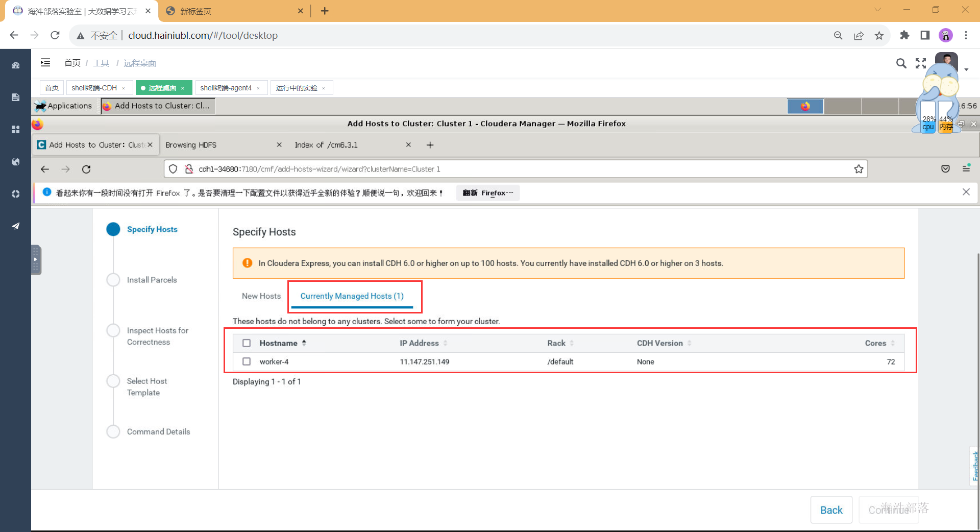Toggle the hamburger sidebar collapse icon
The image size is (980, 532).
[45, 62]
